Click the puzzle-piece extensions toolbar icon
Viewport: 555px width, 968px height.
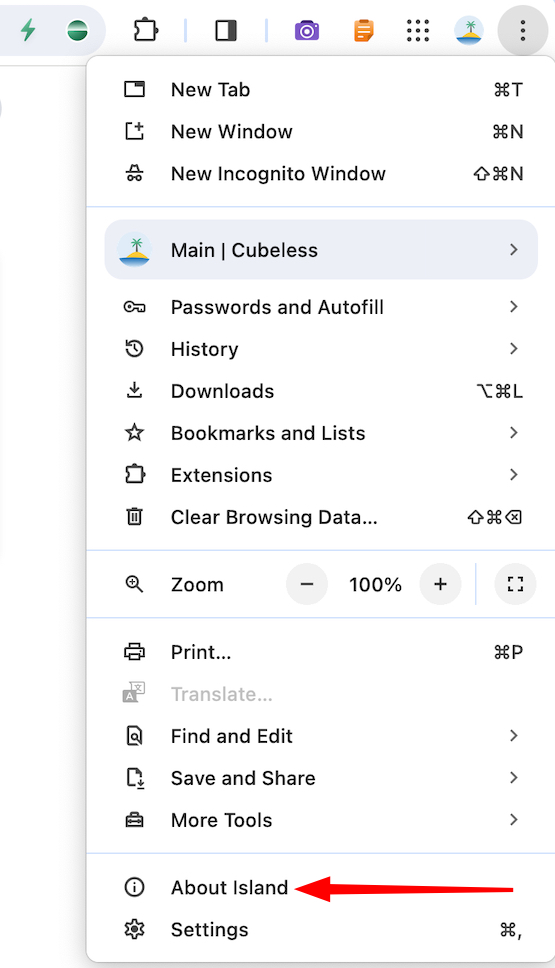146,30
